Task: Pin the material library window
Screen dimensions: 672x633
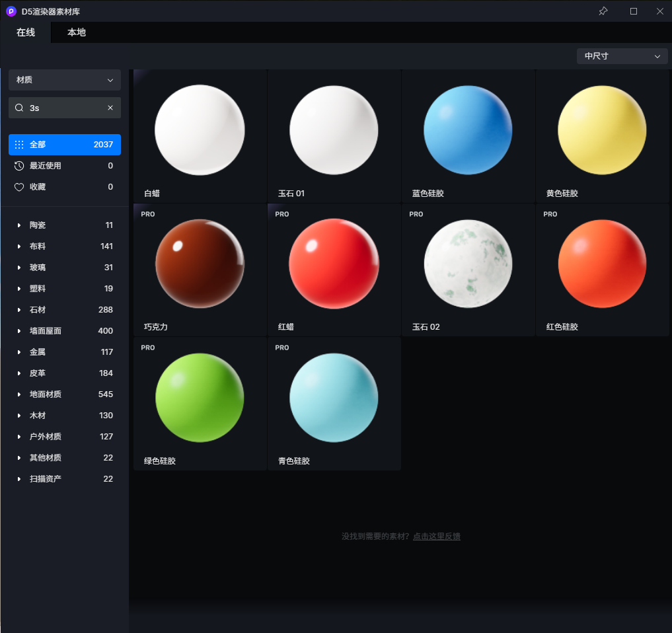Action: [x=603, y=11]
